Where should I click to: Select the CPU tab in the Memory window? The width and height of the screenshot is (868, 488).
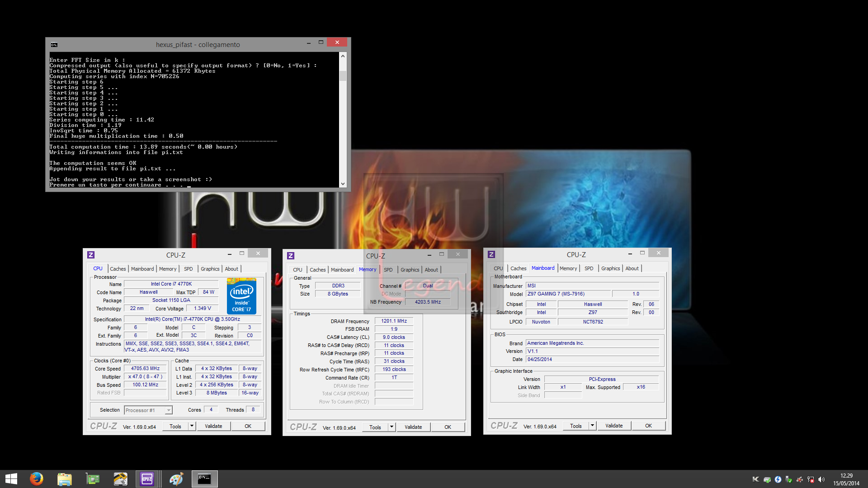(297, 270)
